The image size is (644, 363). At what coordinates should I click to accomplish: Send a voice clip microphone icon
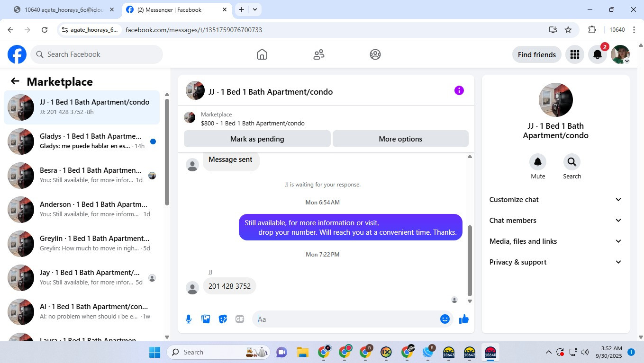tap(189, 319)
